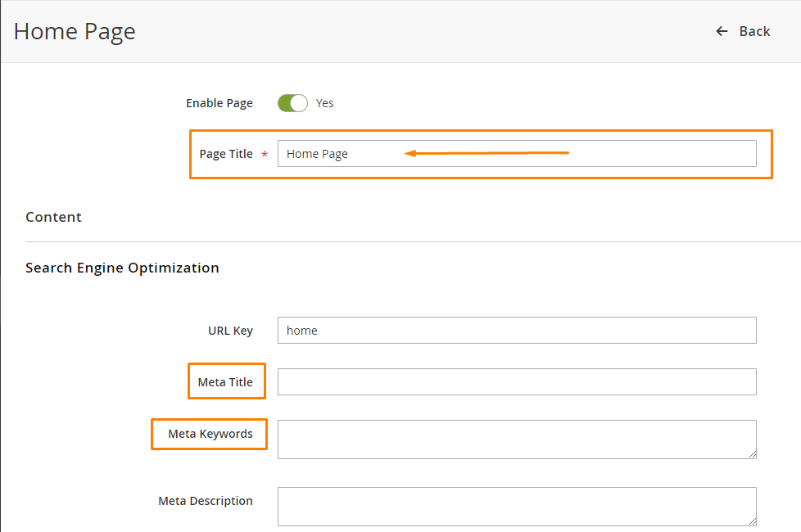Click the Yes label beside the toggle

324,103
